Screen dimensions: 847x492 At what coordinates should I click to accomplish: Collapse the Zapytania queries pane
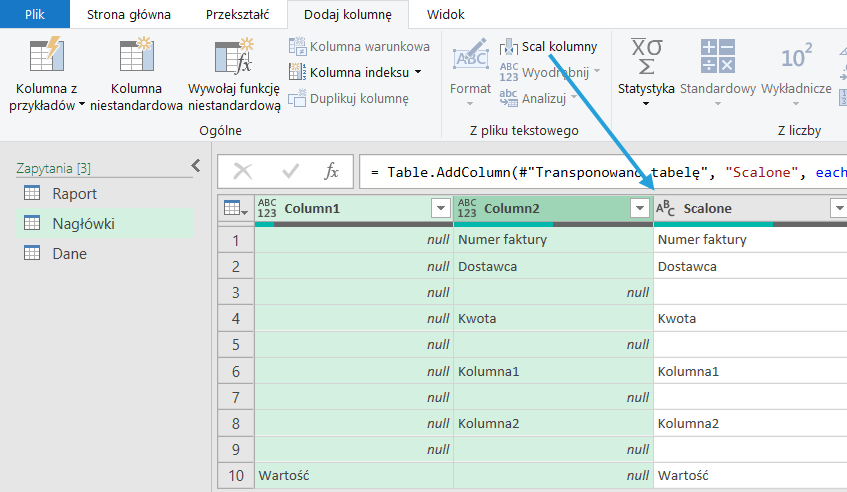click(196, 167)
